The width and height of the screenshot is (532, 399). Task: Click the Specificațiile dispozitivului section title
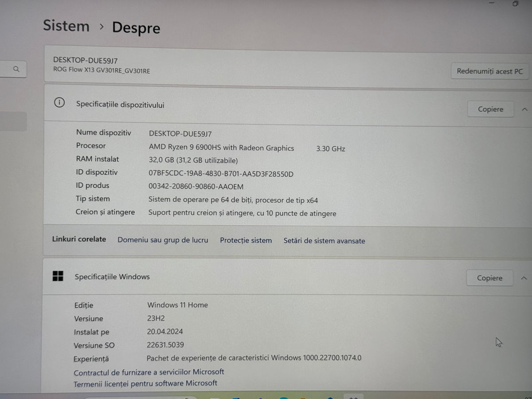120,105
